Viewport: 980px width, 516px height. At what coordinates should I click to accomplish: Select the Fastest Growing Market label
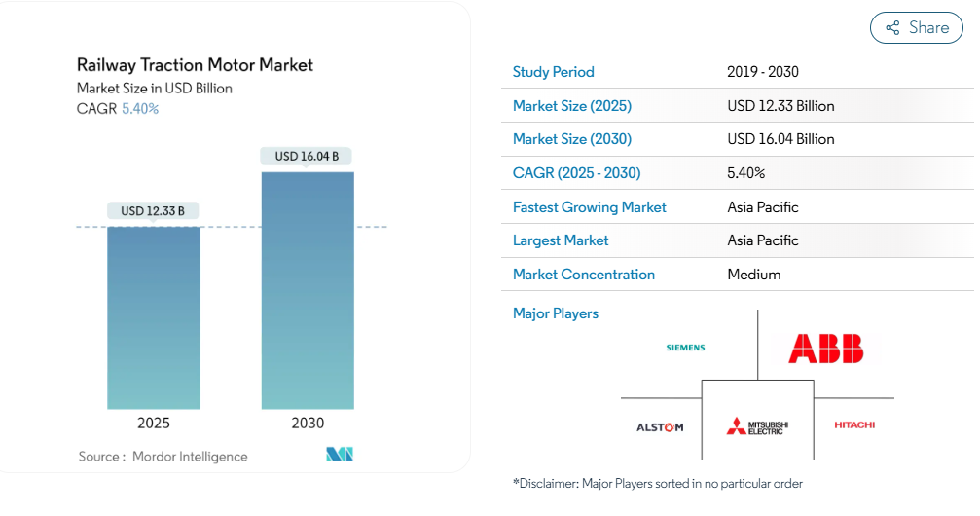(590, 207)
